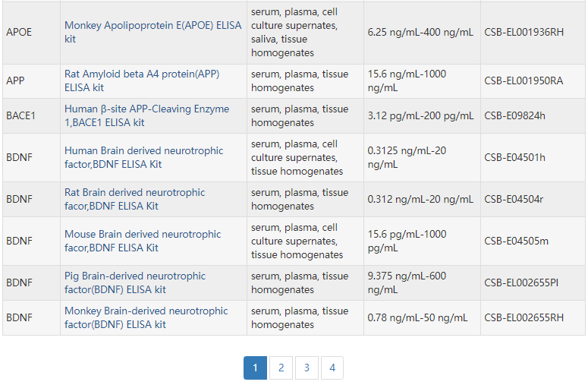
Task: Click product code CSB-EL001950RA
Action: [x=524, y=80]
